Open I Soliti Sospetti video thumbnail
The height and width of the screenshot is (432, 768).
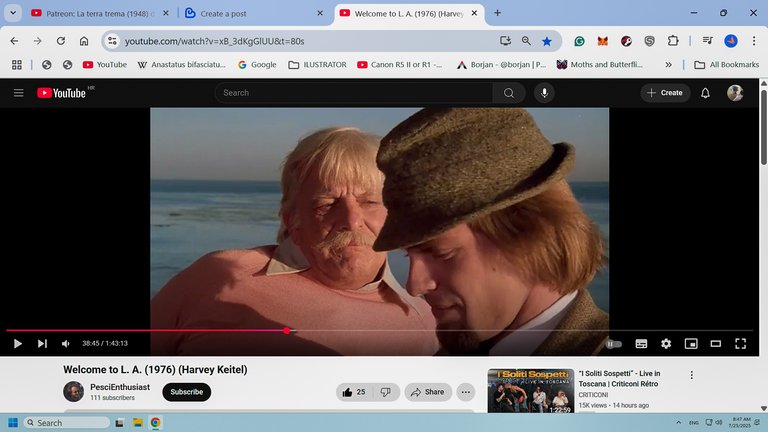531,391
